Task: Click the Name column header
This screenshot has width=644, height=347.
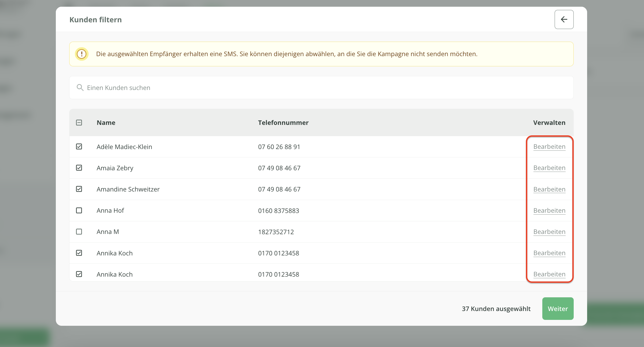Action: coord(106,123)
